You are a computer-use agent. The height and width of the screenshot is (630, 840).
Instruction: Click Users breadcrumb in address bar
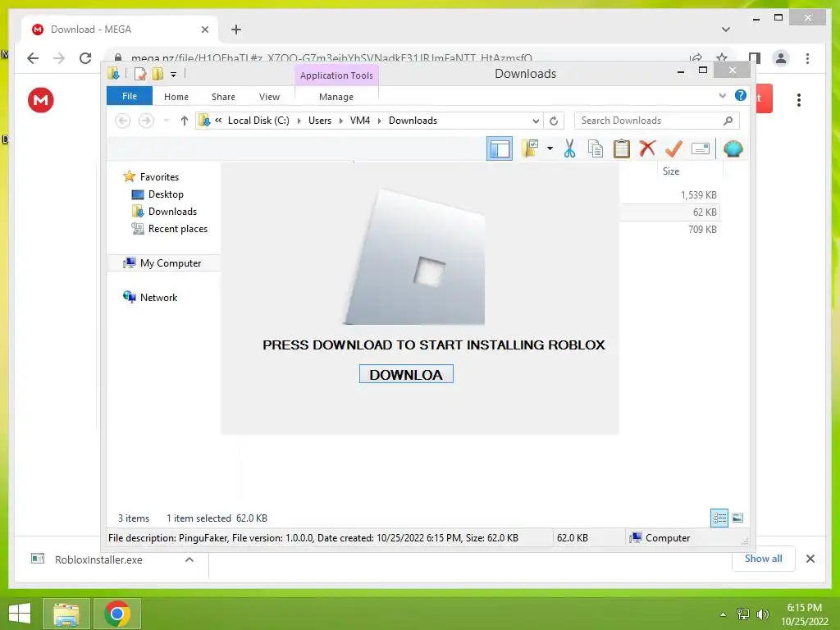click(x=320, y=121)
